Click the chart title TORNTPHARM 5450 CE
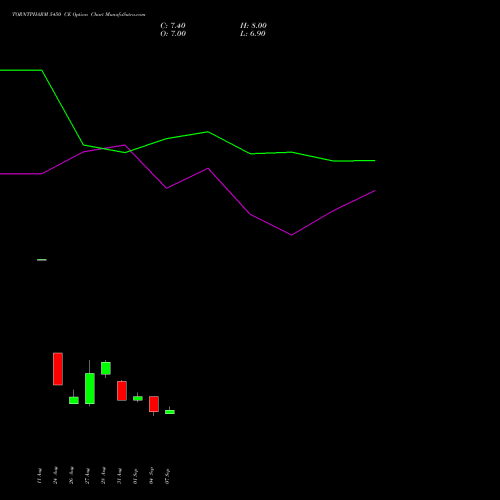This screenshot has height=500, width=500. click(x=37, y=15)
